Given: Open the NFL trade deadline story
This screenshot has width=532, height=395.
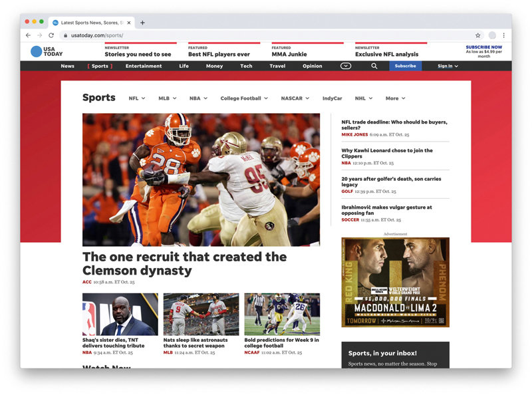Looking at the screenshot, I should tap(394, 125).
